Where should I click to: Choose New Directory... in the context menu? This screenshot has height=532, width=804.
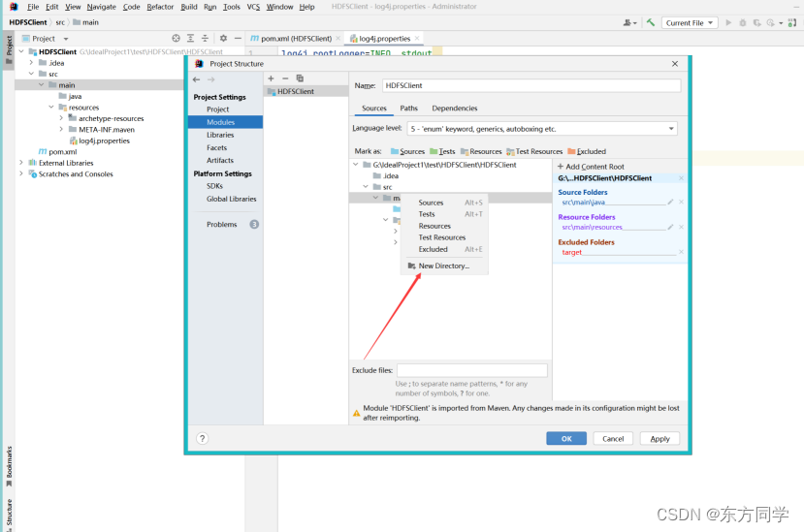(444, 266)
